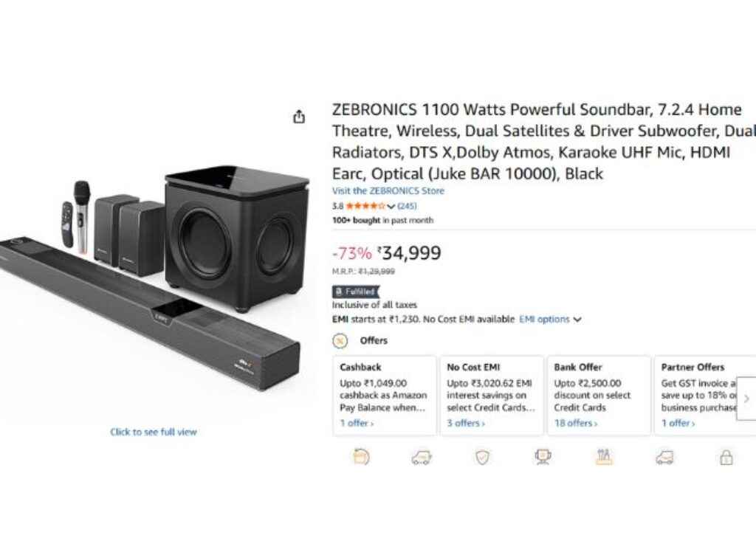Click the 18 offers link under Bank Offer

click(x=577, y=423)
